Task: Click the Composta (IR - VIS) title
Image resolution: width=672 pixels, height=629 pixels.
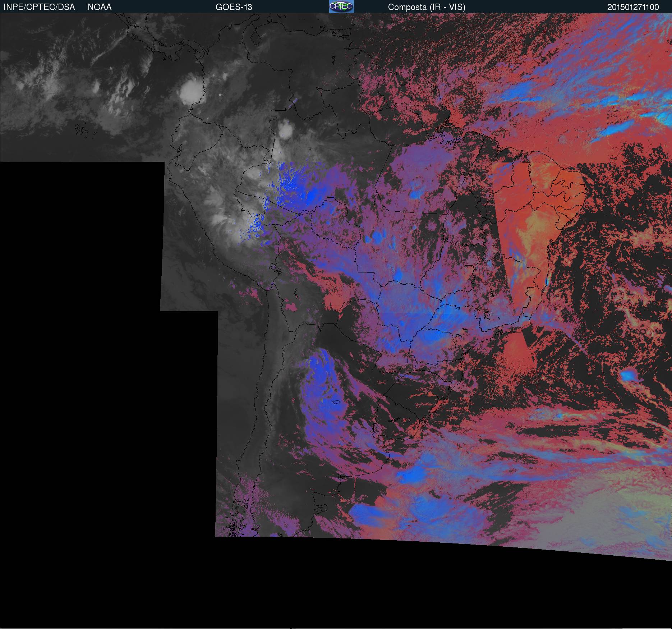Action: [427, 7]
